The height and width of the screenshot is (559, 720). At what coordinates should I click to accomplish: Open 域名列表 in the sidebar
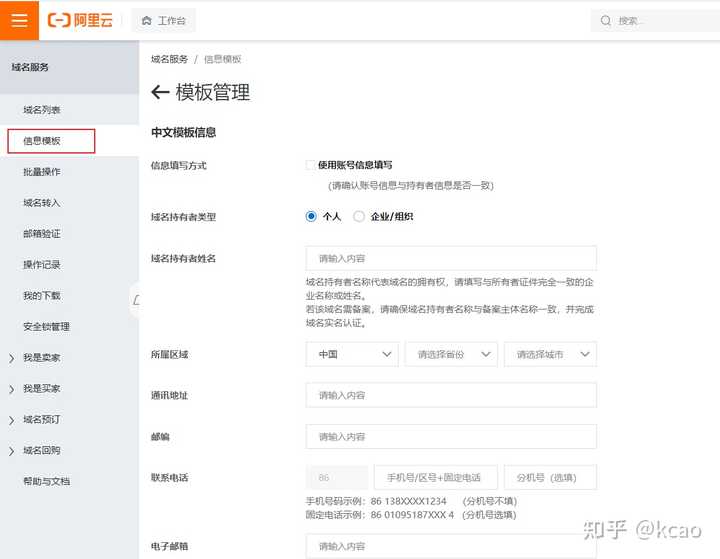[x=42, y=110]
